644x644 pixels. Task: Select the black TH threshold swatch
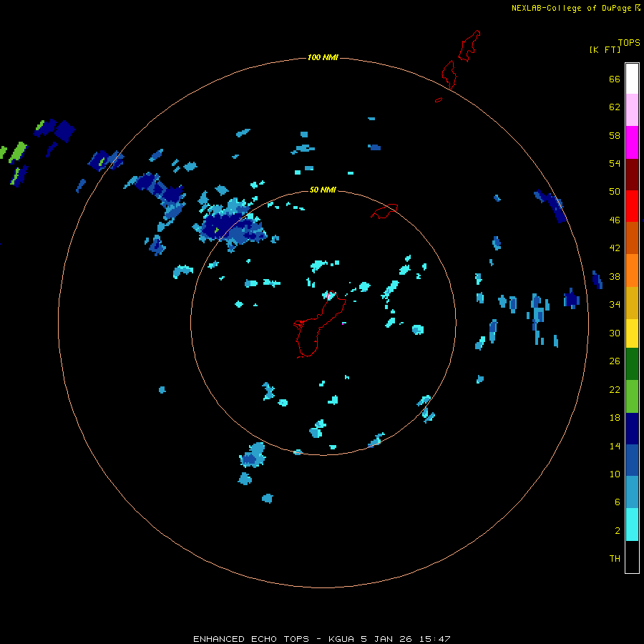pos(632,557)
